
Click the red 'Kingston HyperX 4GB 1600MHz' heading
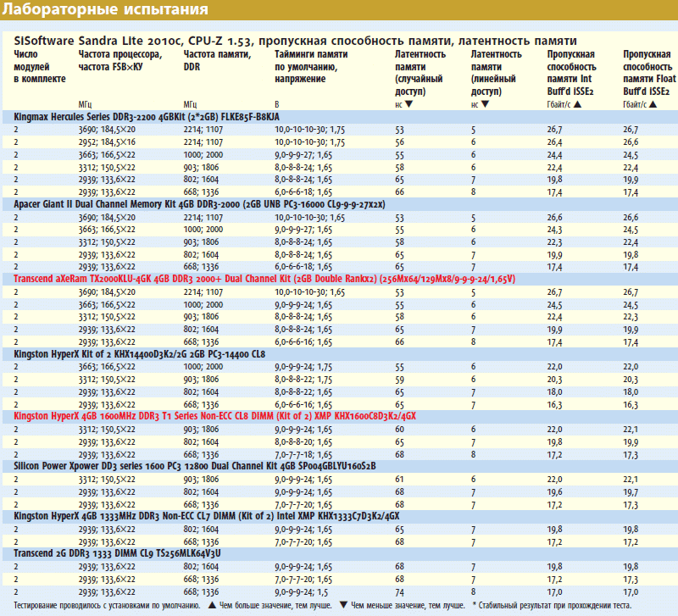(x=215, y=416)
